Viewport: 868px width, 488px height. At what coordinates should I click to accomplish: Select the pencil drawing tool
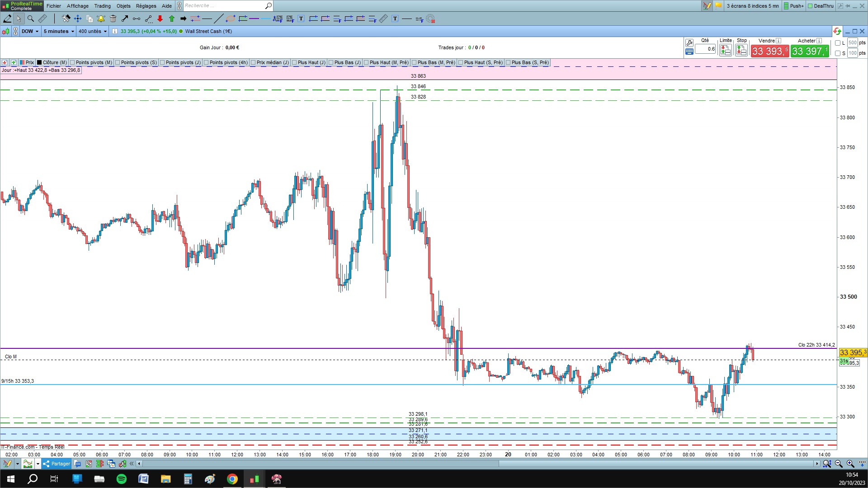coord(7,19)
